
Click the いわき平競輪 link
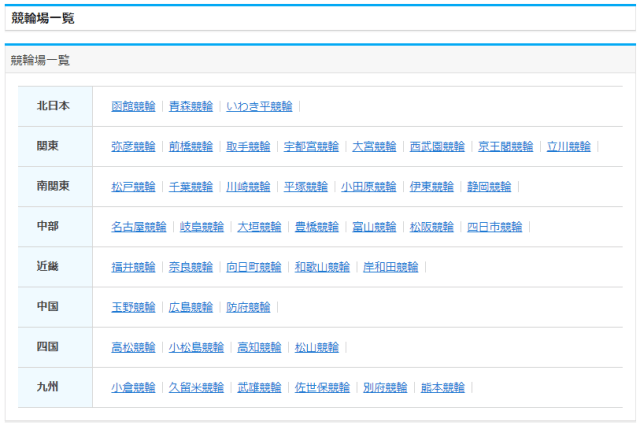[259, 106]
